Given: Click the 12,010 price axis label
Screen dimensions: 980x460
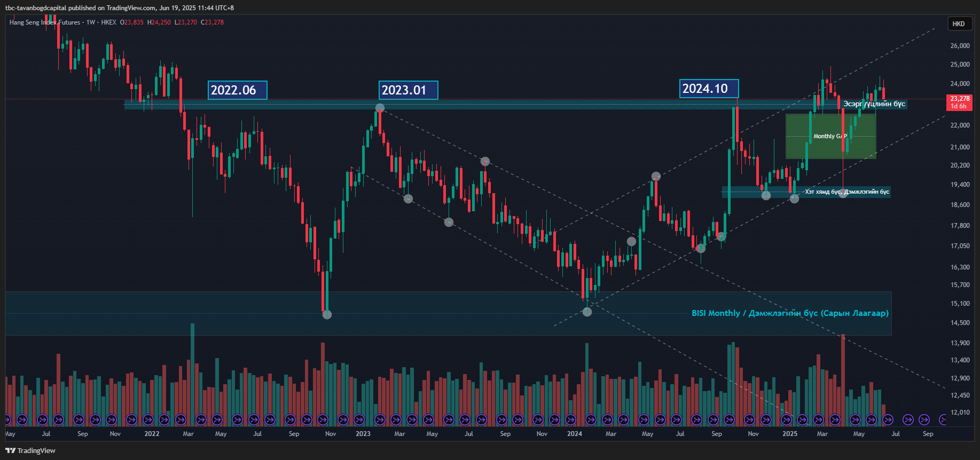Looking at the screenshot, I should click(x=960, y=413).
